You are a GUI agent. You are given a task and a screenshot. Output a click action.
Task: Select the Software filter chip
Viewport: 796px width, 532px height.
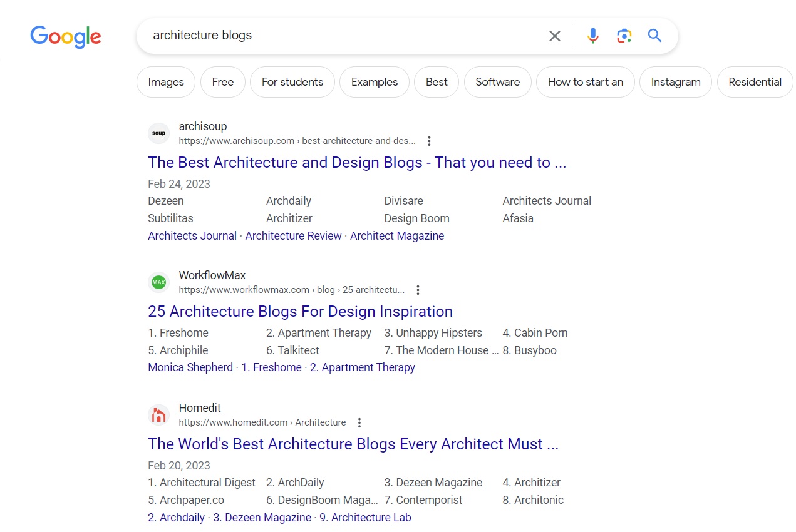[x=498, y=82]
